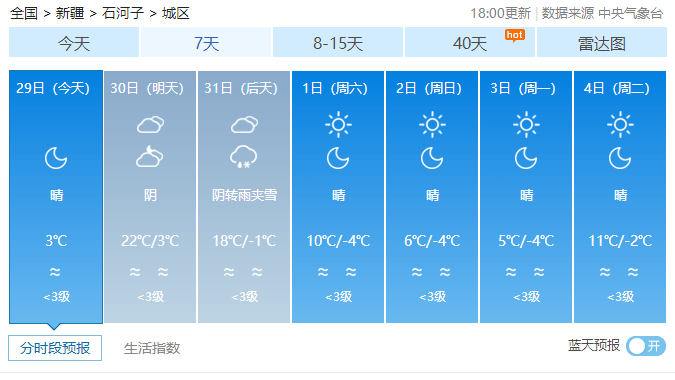Click the sun icon for 4日 周二
Viewport: 675px width, 380px height.
click(x=620, y=125)
